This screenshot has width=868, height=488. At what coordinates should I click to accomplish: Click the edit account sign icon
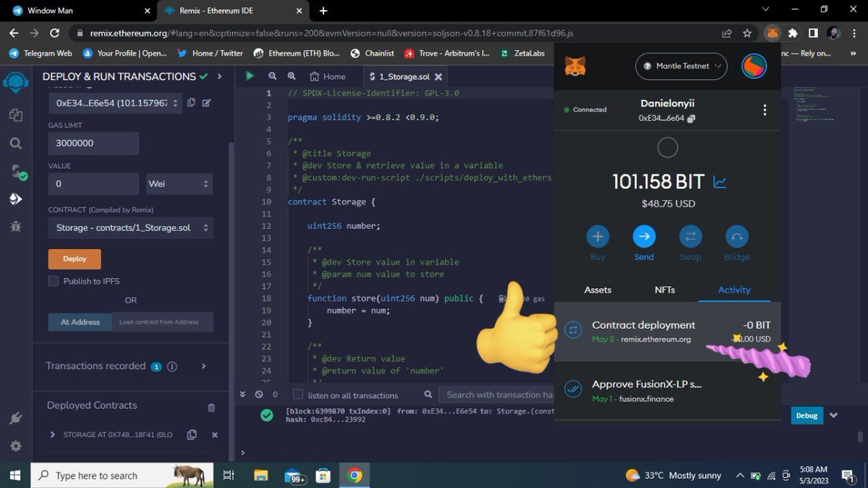click(x=206, y=103)
